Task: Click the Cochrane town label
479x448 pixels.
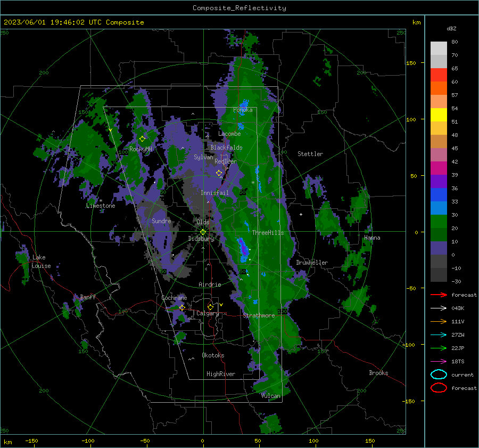Action: point(174,298)
